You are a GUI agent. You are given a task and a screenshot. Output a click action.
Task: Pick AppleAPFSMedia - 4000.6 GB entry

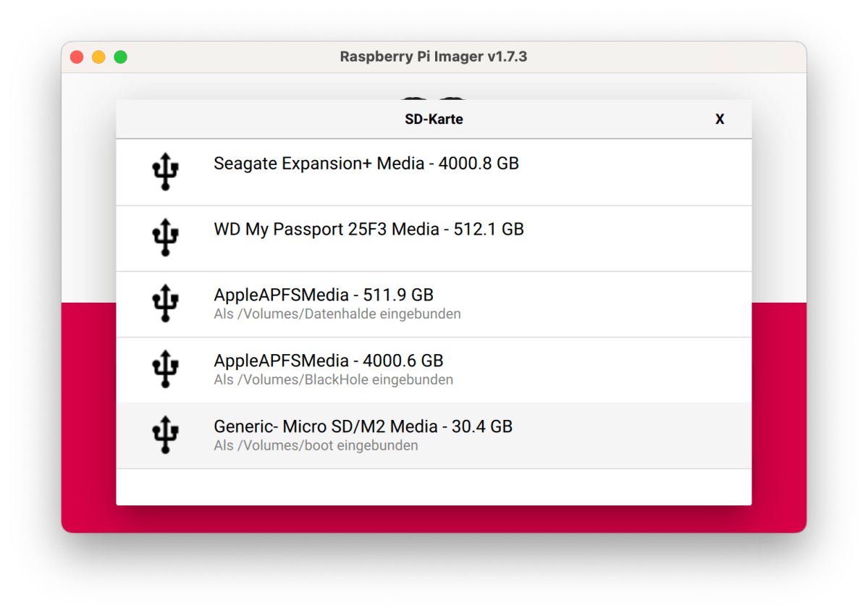tap(434, 370)
